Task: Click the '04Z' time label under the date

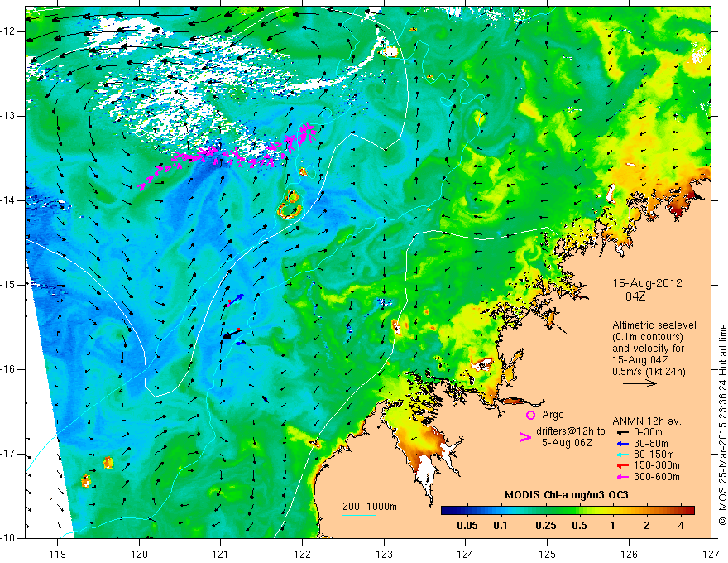Action: (x=635, y=296)
